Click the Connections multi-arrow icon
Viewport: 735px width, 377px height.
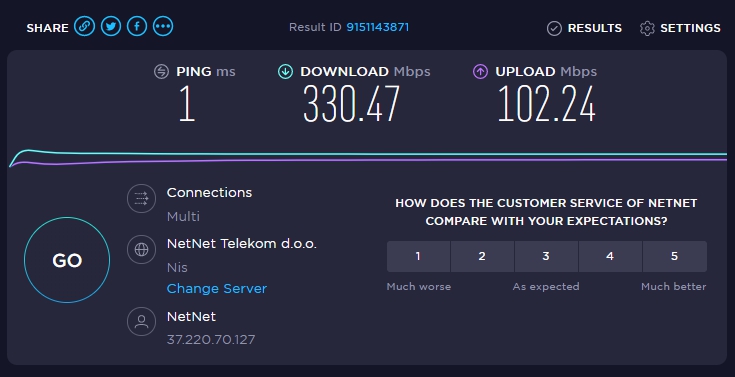click(141, 199)
